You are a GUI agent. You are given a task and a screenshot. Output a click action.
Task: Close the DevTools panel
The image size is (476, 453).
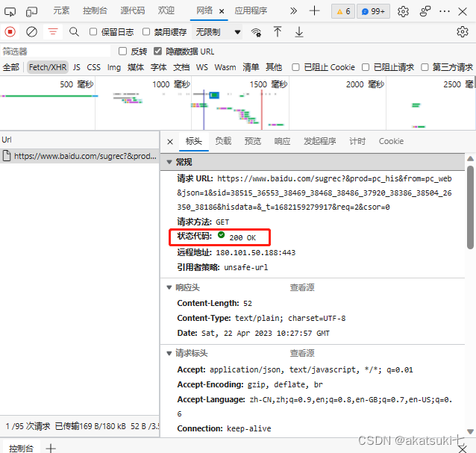(x=463, y=11)
